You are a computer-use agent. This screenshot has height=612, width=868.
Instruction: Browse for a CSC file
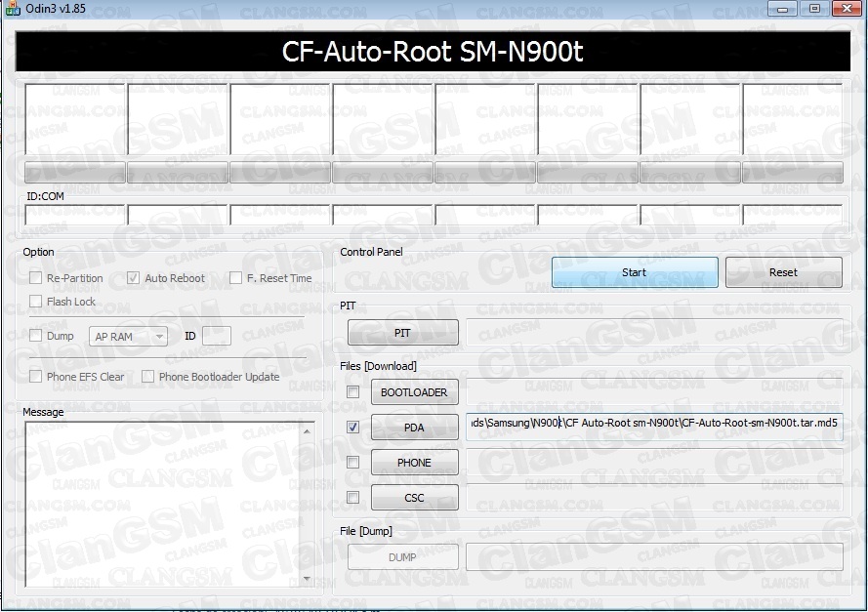click(x=415, y=498)
